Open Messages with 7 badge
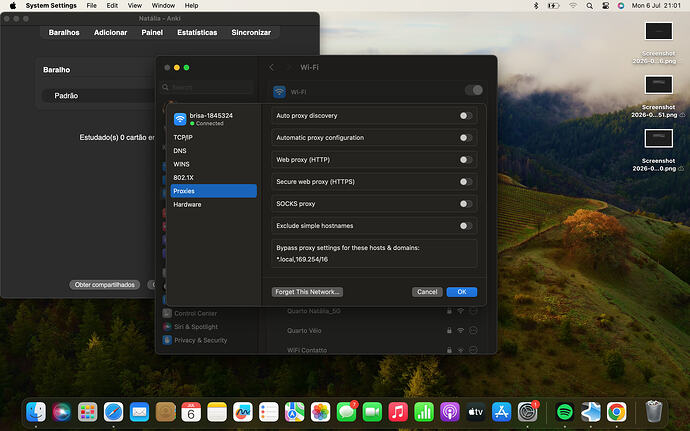 pos(346,412)
